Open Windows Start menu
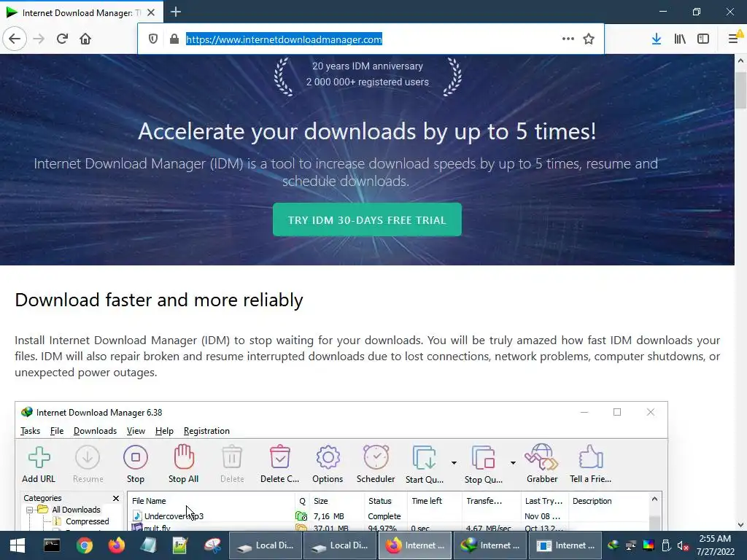Image resolution: width=747 pixels, height=560 pixels. click(x=18, y=545)
